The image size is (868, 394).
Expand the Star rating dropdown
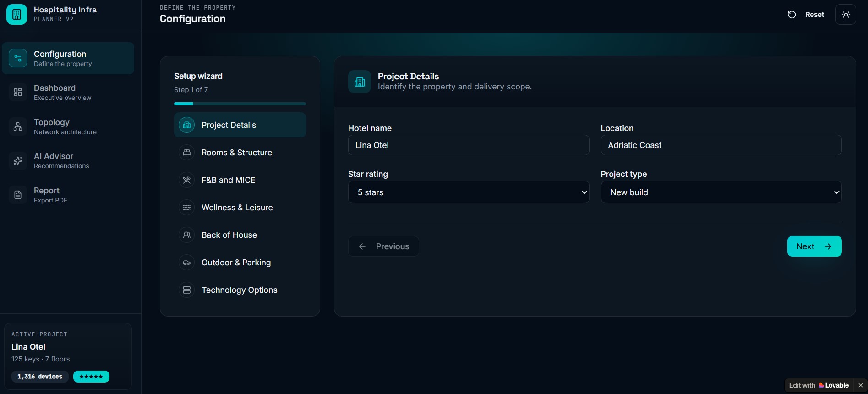point(469,192)
